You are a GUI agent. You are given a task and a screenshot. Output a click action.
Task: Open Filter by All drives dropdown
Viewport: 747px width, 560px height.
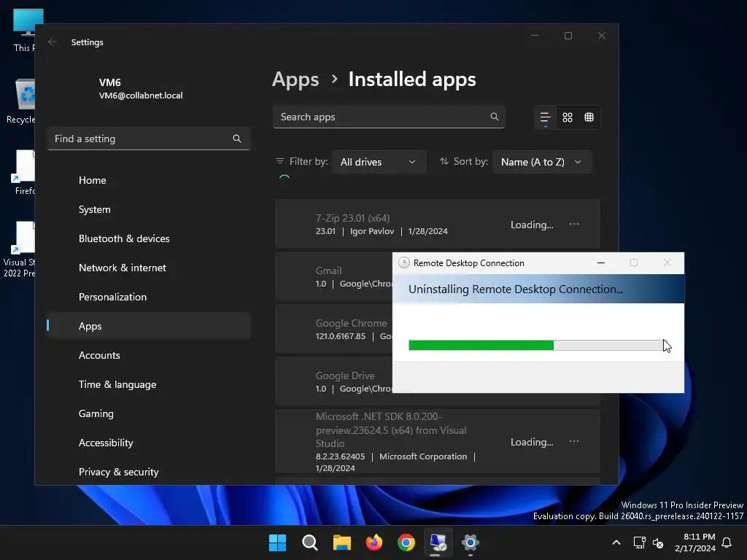(x=379, y=162)
